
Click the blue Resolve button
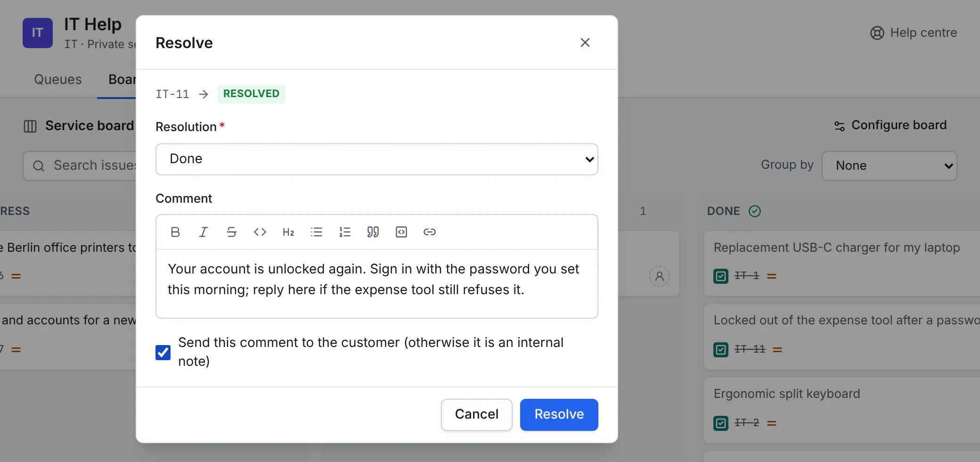coord(559,415)
